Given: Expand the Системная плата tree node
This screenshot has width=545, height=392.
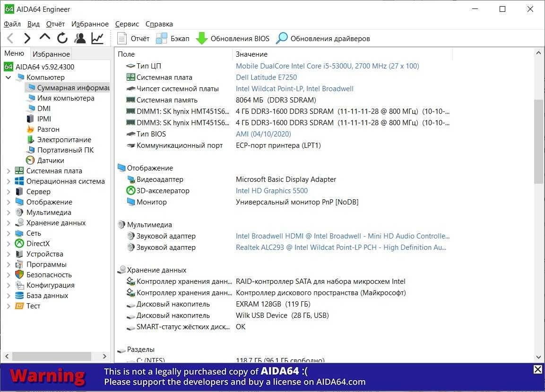Looking at the screenshot, I should [9, 171].
